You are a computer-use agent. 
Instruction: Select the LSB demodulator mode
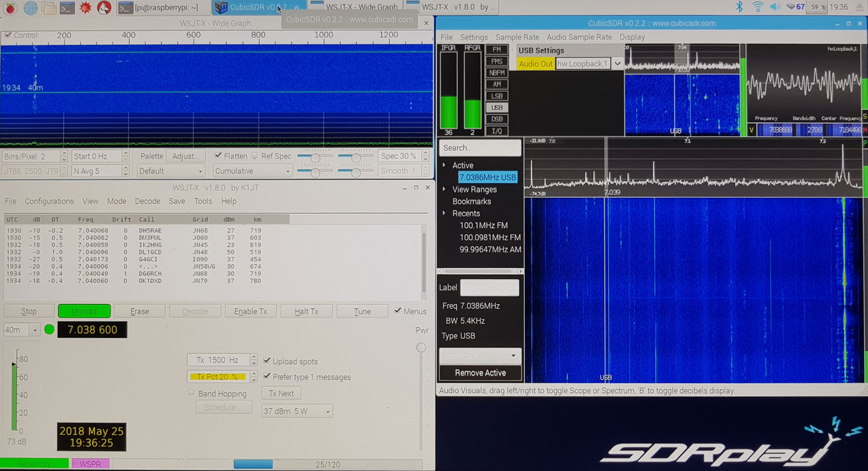click(497, 96)
